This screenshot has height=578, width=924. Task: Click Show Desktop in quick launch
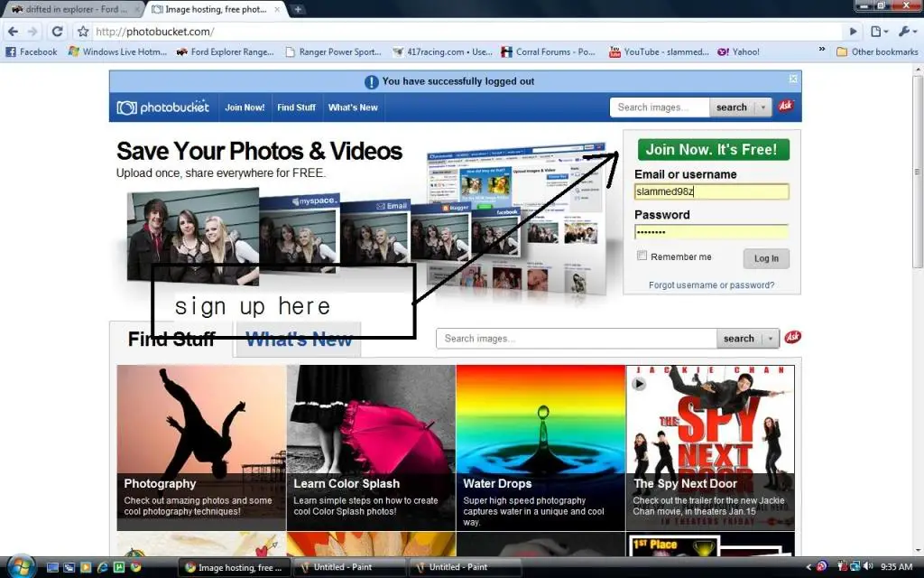pyautogui.click(x=52, y=567)
